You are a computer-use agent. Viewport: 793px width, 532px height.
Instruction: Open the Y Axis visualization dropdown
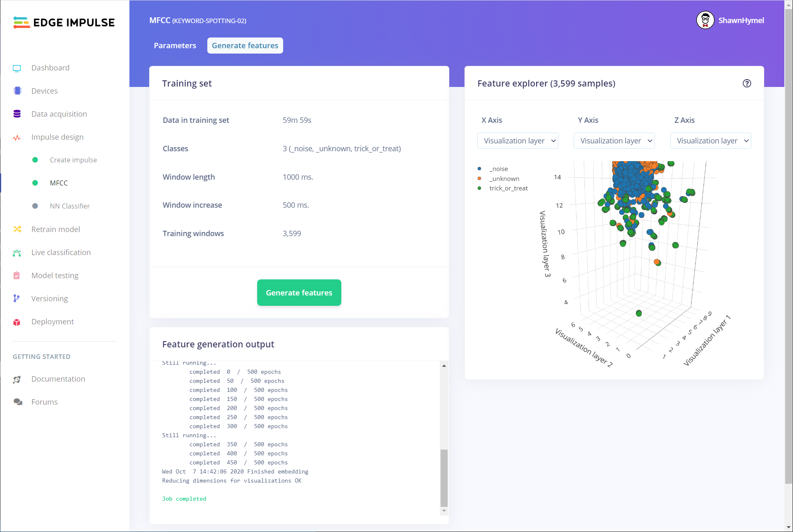[614, 141]
